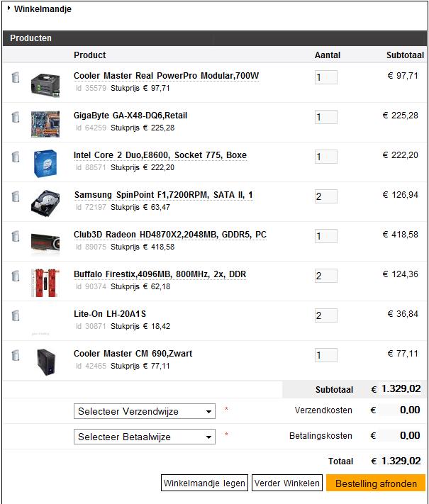Image resolution: width=429 pixels, height=504 pixels.
Task: Focus the quantity field for Lite-On LH-20A1S
Action: pyautogui.click(x=326, y=315)
